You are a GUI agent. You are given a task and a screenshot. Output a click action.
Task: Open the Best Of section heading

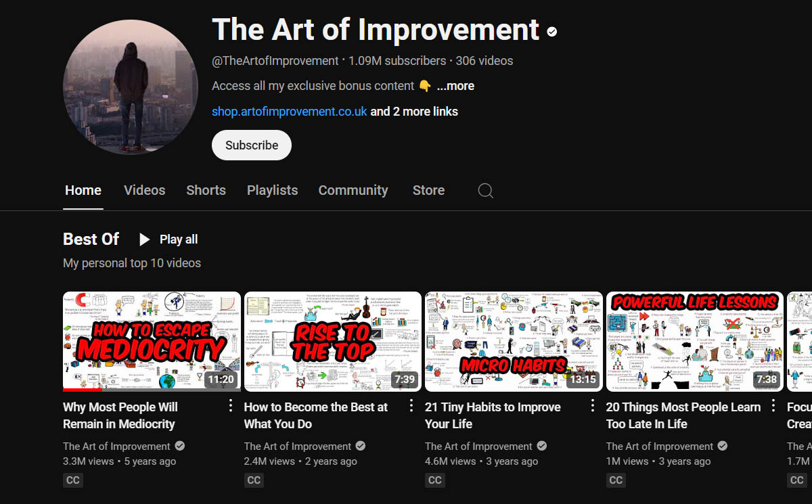91,239
